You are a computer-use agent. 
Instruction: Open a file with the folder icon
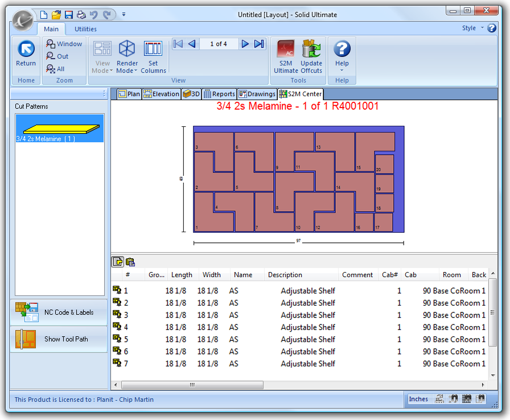(x=56, y=15)
